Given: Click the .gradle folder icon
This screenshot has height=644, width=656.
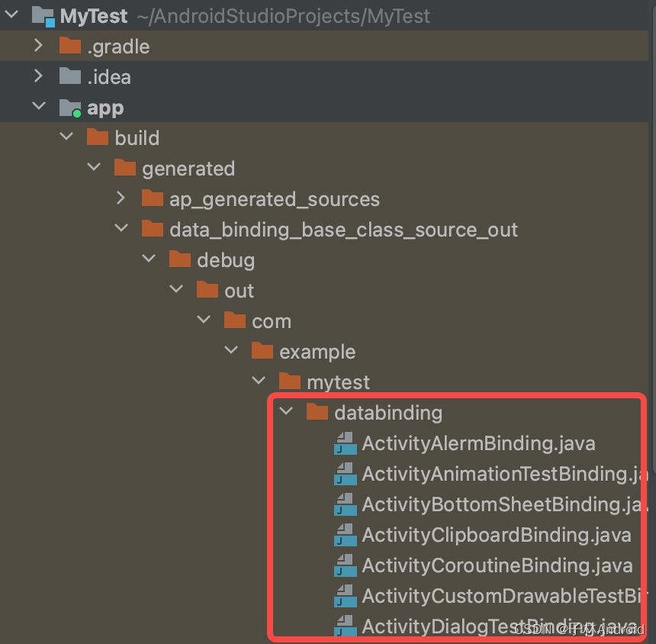Looking at the screenshot, I should [70, 45].
